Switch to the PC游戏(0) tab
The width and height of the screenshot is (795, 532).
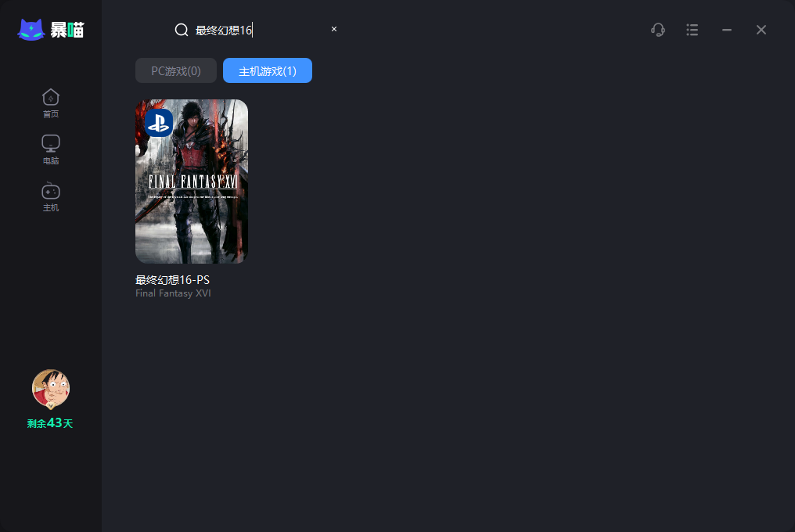176,70
